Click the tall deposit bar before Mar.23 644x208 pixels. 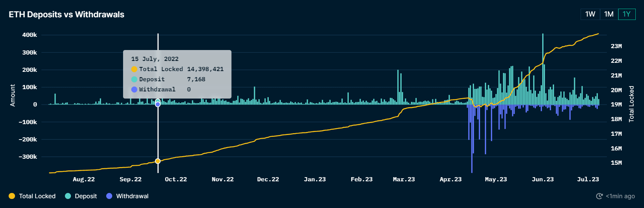pos(398,87)
